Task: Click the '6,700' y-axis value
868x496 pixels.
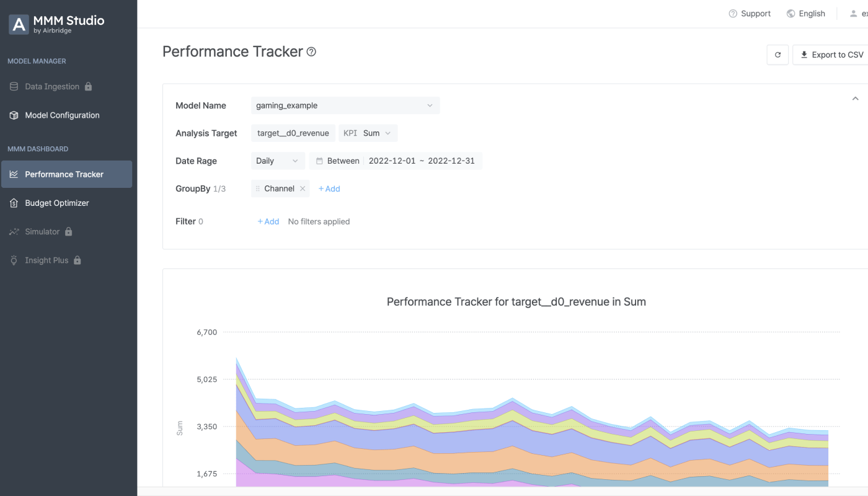Action: 207,332
